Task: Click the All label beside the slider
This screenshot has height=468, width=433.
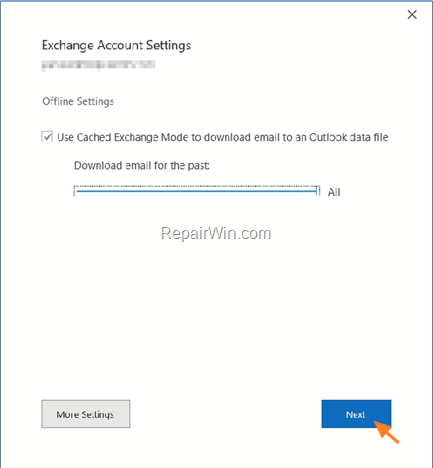Action: click(x=334, y=192)
